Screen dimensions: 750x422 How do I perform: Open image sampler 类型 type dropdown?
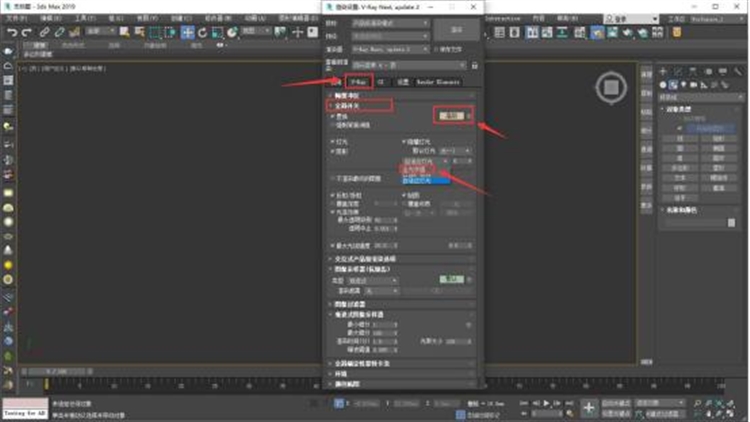(373, 280)
